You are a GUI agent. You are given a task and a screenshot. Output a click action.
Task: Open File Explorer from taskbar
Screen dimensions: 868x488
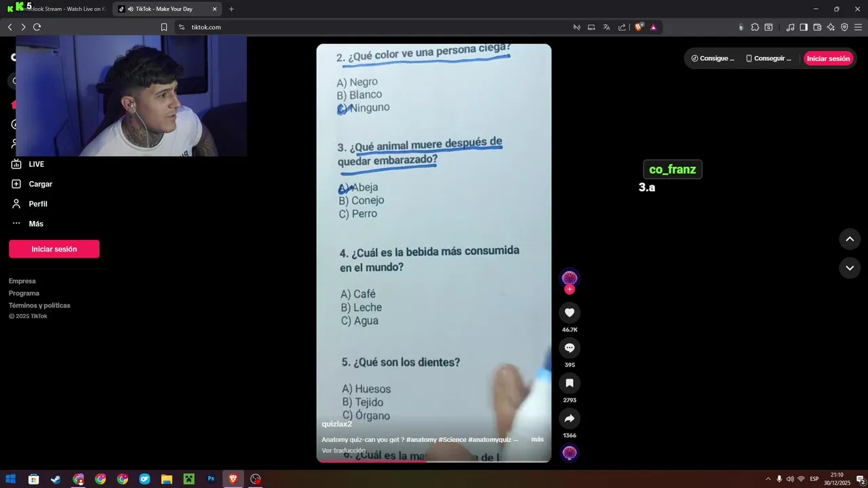click(x=167, y=479)
